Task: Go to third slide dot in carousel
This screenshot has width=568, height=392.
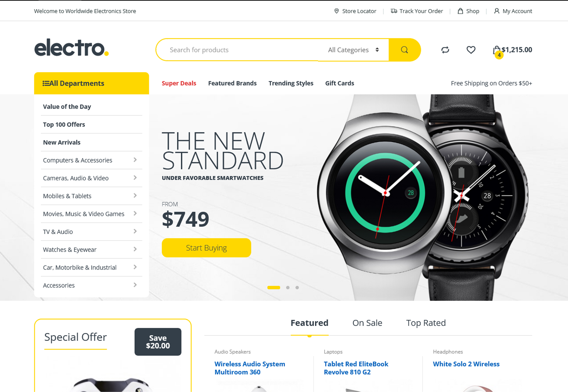Action: 297,287
